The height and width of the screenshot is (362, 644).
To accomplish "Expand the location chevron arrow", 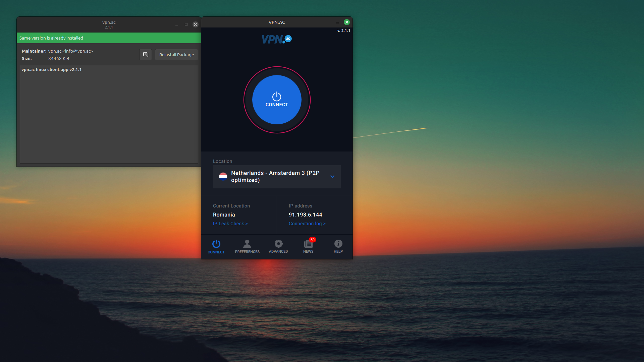I will point(332,177).
